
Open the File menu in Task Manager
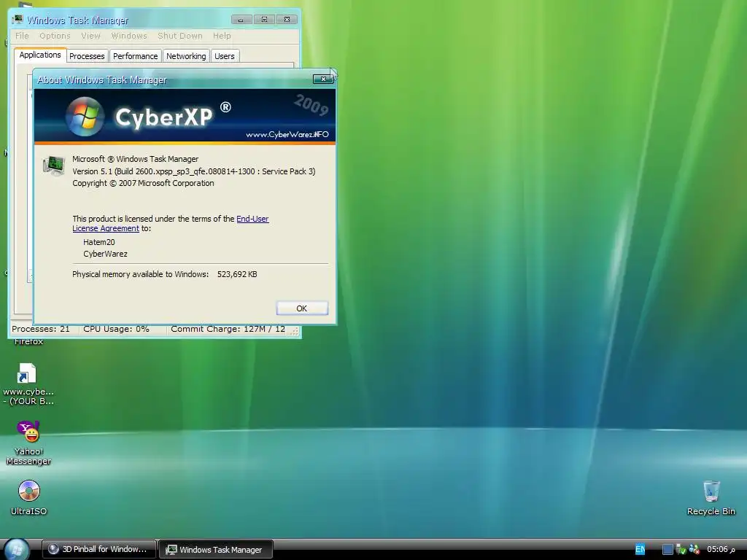[x=22, y=36]
